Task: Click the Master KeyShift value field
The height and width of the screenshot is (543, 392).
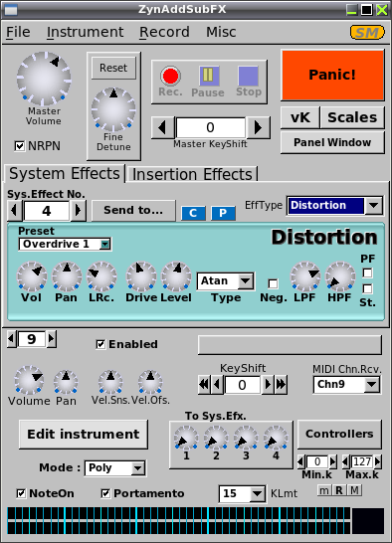Action: point(210,127)
